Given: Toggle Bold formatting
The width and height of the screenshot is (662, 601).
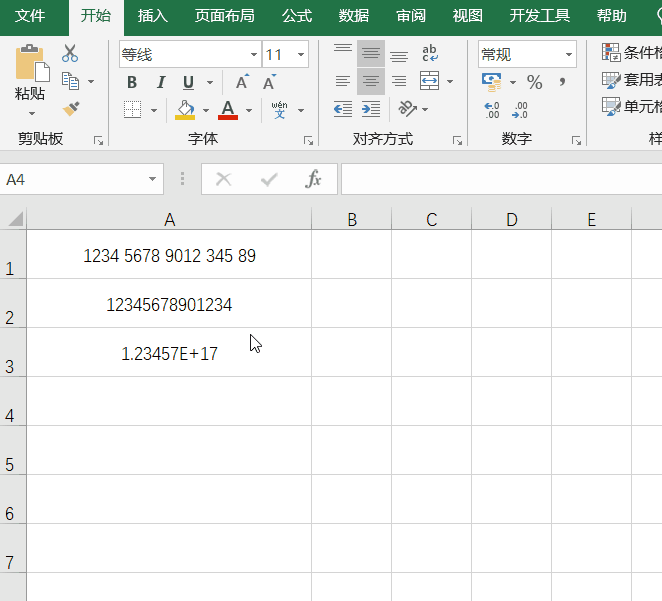Looking at the screenshot, I should tap(132, 82).
